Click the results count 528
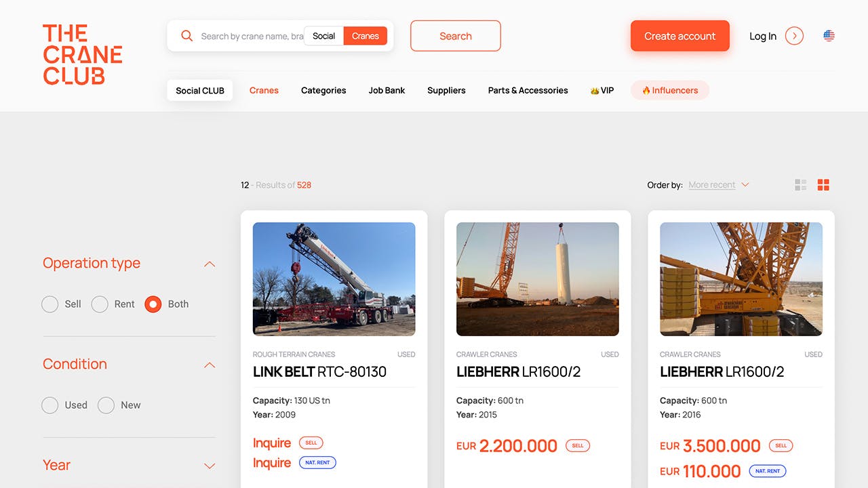Image resolution: width=868 pixels, height=488 pixels. coord(304,185)
